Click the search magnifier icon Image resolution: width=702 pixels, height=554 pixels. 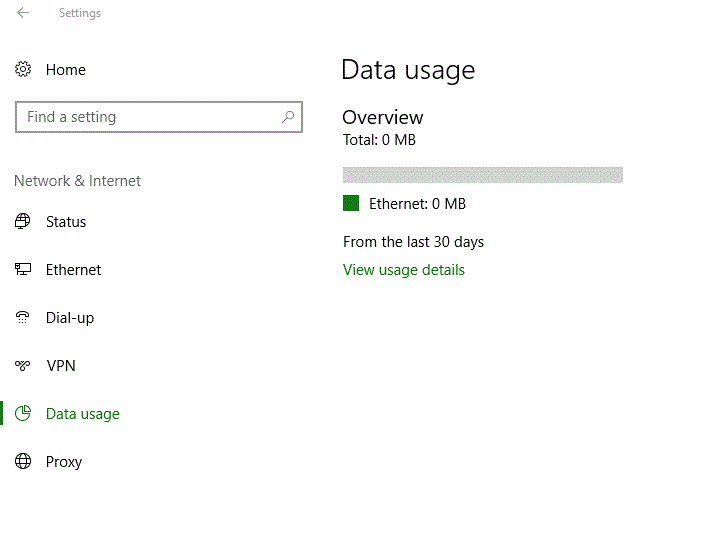point(288,117)
